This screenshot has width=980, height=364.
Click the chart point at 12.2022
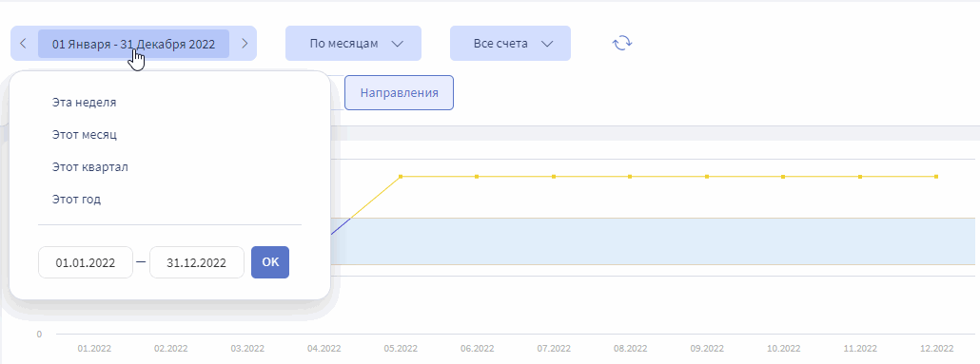(936, 177)
